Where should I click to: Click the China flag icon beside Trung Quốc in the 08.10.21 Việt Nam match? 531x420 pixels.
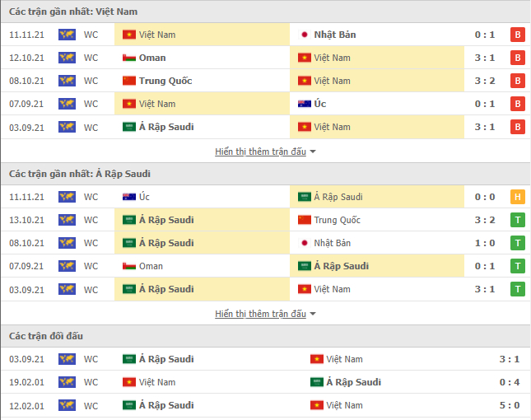pyautogui.click(x=128, y=81)
